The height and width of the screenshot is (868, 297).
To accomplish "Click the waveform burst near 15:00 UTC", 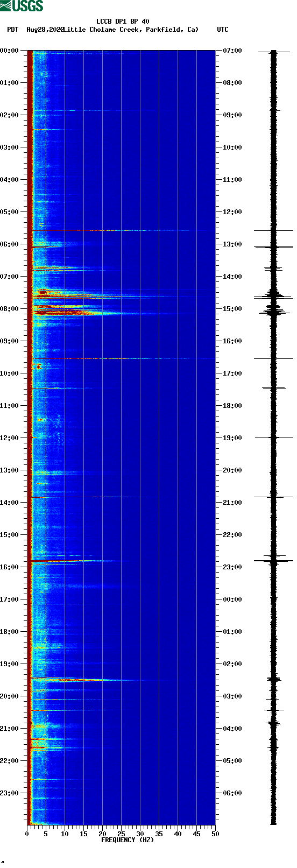I will pos(273,310).
